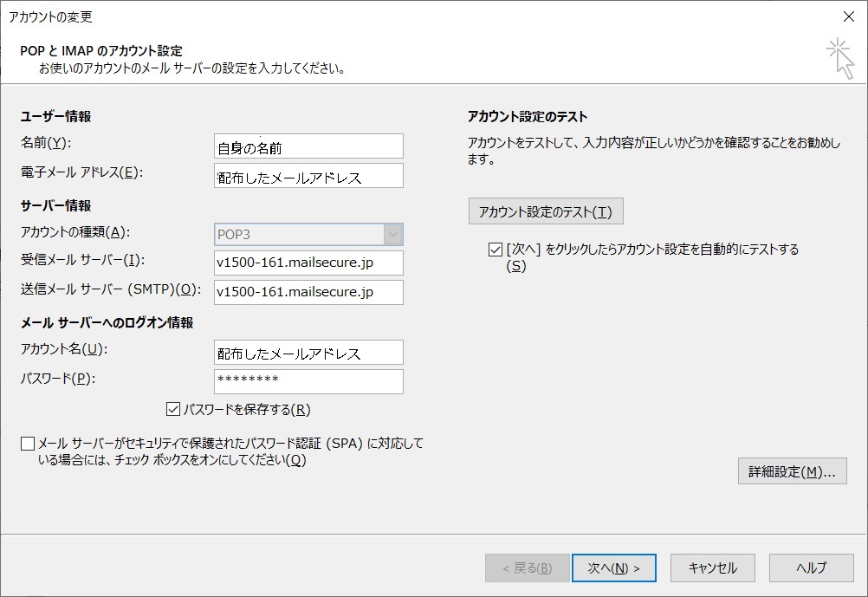The image size is (868, 597).
Task: Focus the 名前 name input field
Action: [308, 146]
